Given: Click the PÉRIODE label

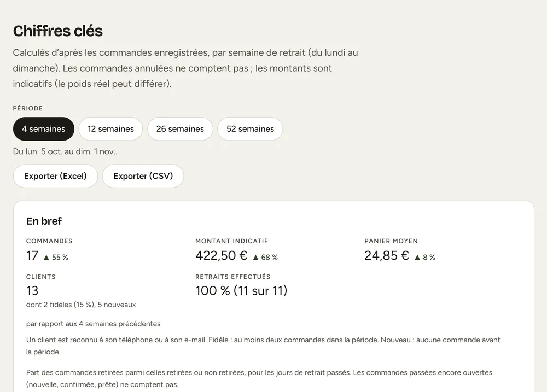Looking at the screenshot, I should pyautogui.click(x=28, y=108).
